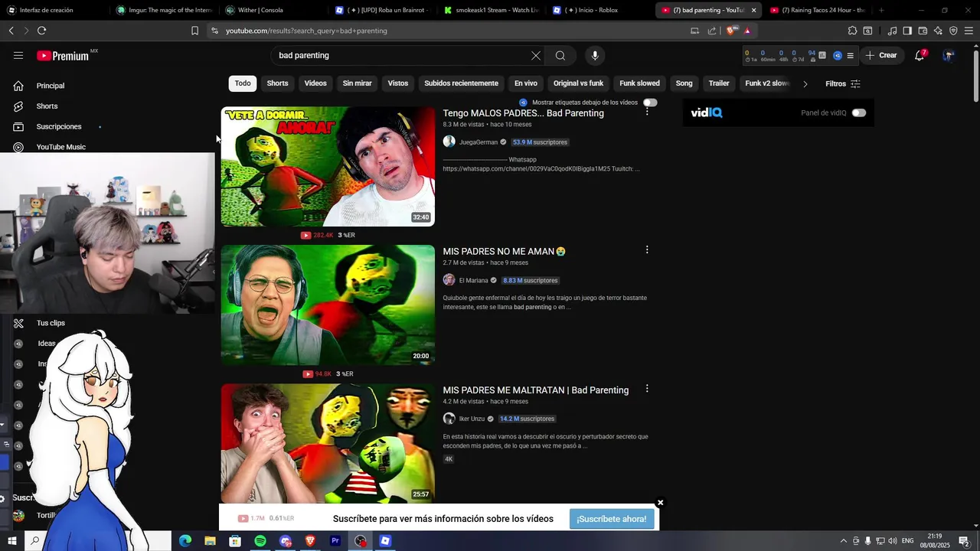
Task: Open 'Tengo MALOS PADRES... Bad Parenting' title
Action: pyautogui.click(x=523, y=113)
